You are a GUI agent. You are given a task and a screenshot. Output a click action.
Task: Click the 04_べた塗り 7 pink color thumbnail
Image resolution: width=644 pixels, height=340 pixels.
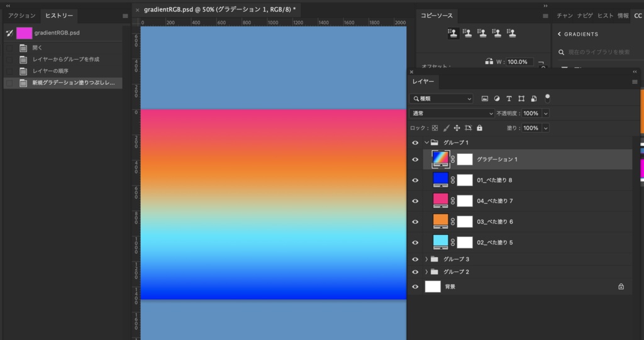pos(441,200)
